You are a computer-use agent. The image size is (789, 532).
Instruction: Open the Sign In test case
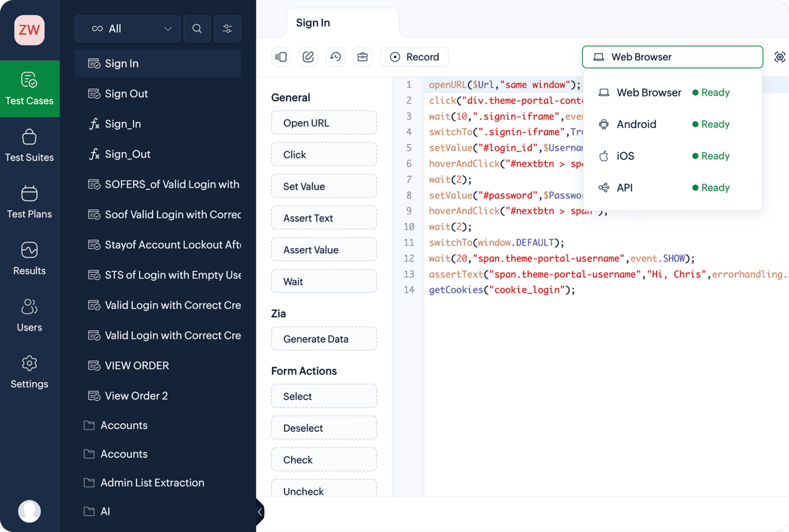158,63
